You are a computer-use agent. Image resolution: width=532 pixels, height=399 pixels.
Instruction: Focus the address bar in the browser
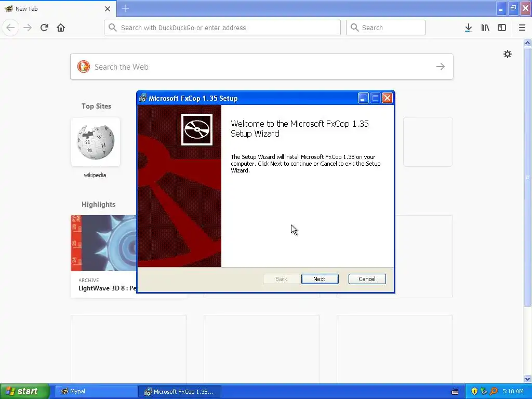point(222,28)
